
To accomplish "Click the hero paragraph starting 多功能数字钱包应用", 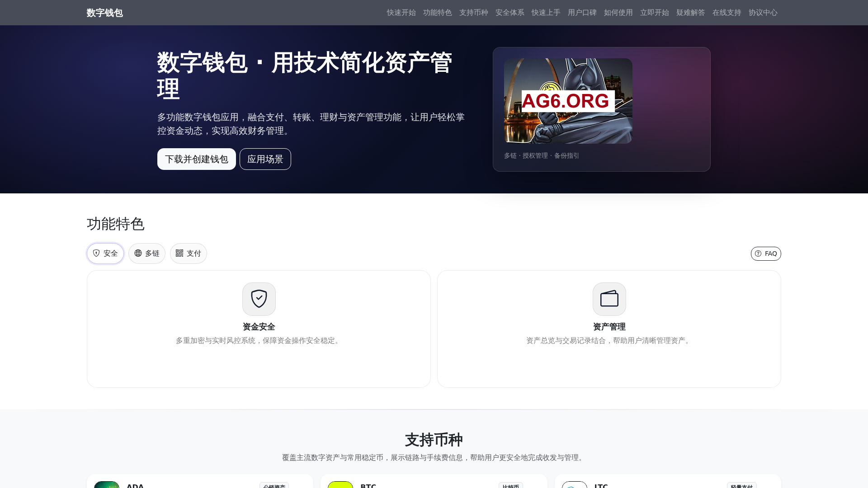I will [311, 124].
